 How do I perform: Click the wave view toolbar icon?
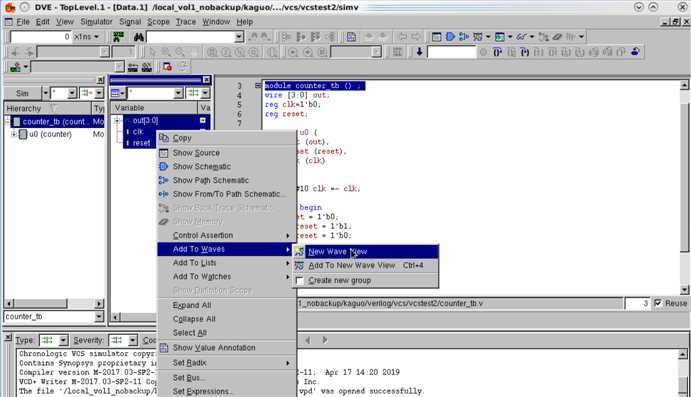tap(477, 37)
